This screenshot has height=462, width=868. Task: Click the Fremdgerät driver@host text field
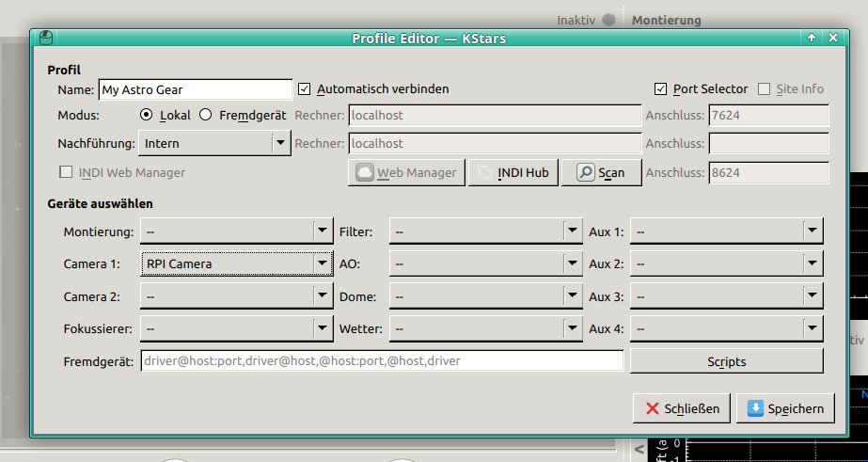tap(382, 361)
